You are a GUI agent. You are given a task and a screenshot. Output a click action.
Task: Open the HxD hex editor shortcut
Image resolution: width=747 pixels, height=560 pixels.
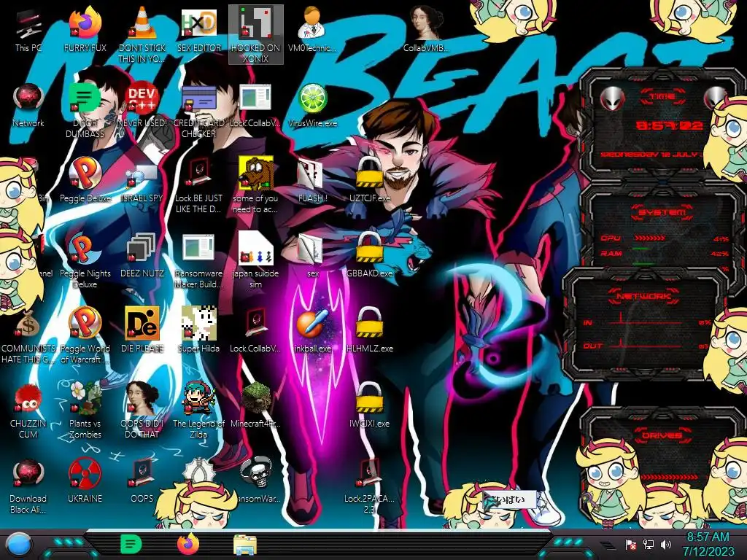tap(198, 29)
